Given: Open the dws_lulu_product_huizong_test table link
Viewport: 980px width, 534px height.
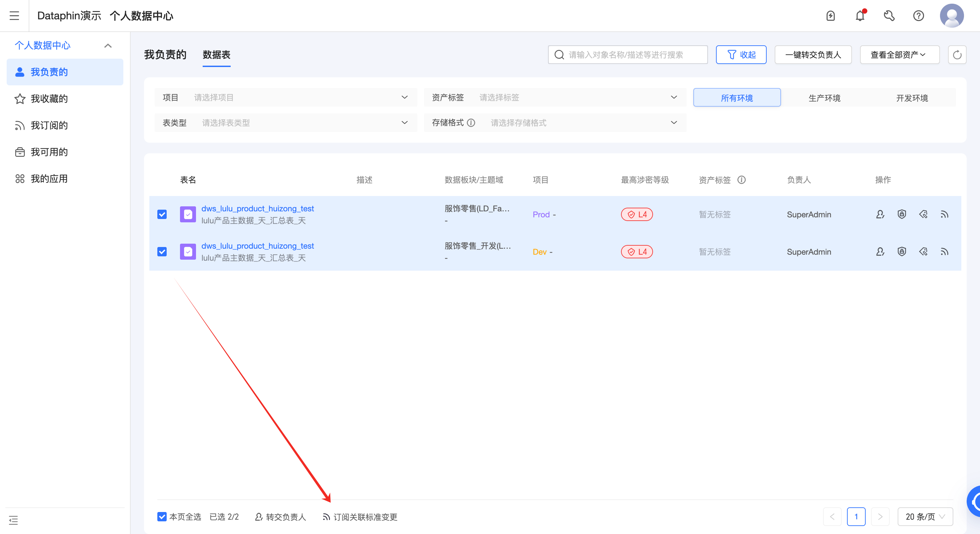Looking at the screenshot, I should point(258,208).
